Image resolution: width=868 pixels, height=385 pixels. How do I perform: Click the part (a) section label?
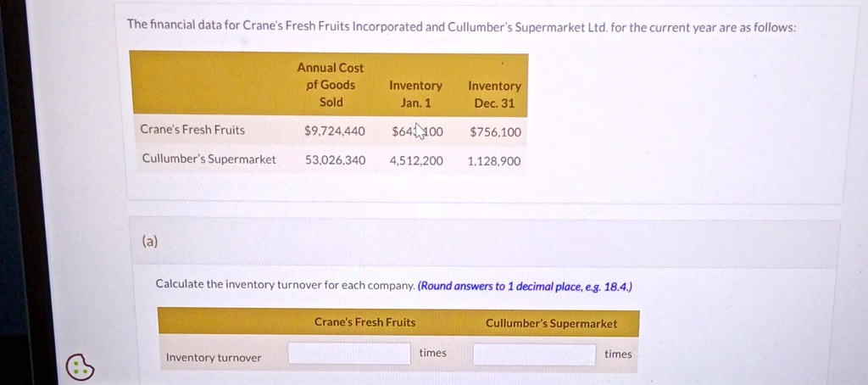pos(149,241)
